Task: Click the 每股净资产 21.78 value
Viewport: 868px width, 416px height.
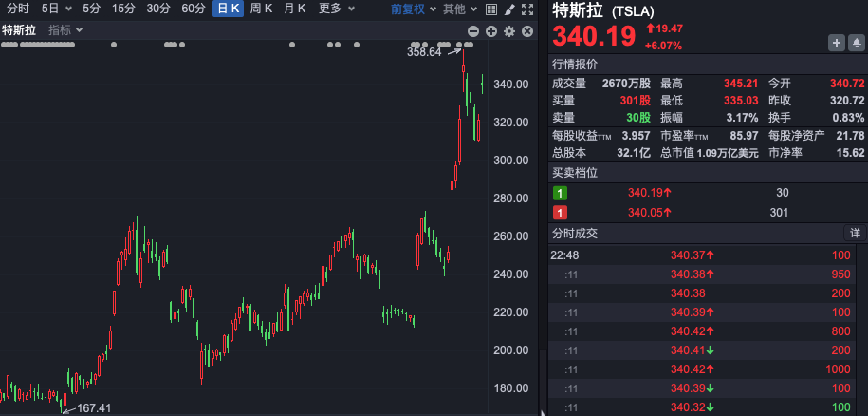Action: [x=851, y=135]
